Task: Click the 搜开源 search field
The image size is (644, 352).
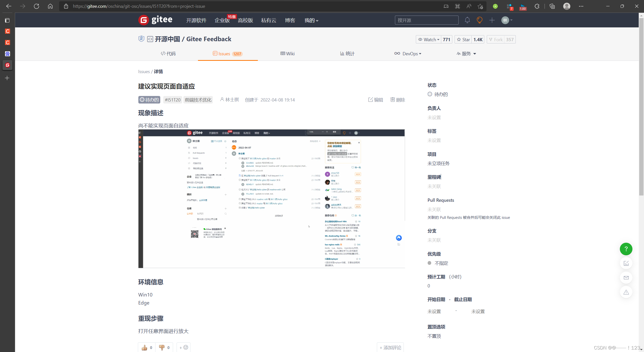Action: (x=427, y=20)
